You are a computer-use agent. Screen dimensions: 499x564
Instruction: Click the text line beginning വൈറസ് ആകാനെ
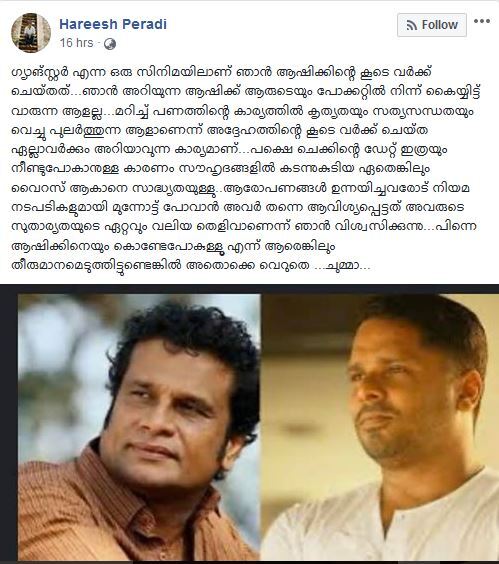click(x=240, y=189)
